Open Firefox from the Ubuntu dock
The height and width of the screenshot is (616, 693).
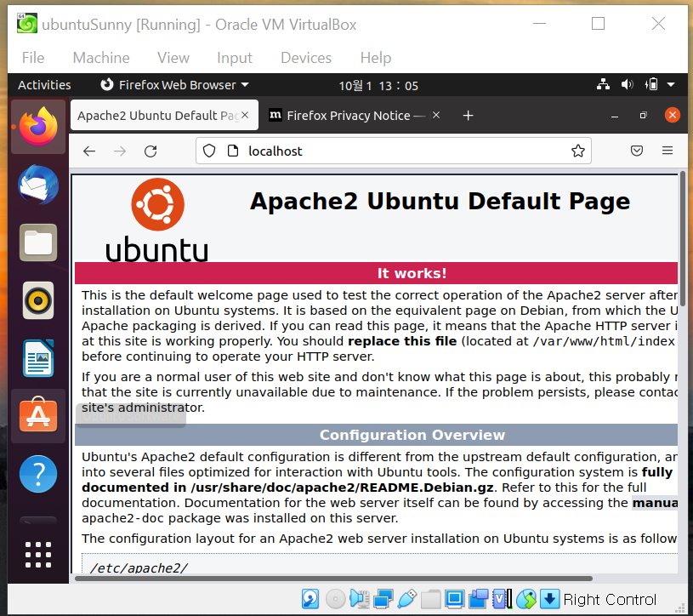[38, 127]
